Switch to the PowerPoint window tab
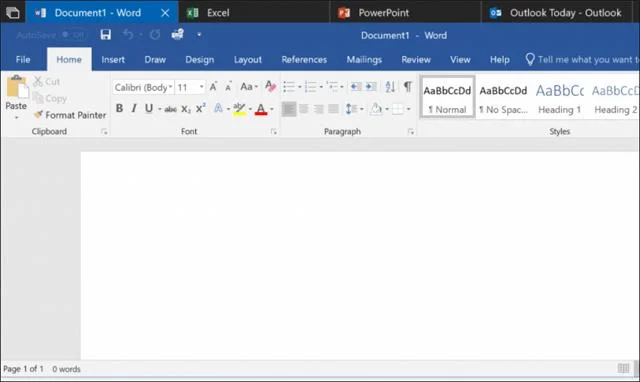 coord(405,13)
